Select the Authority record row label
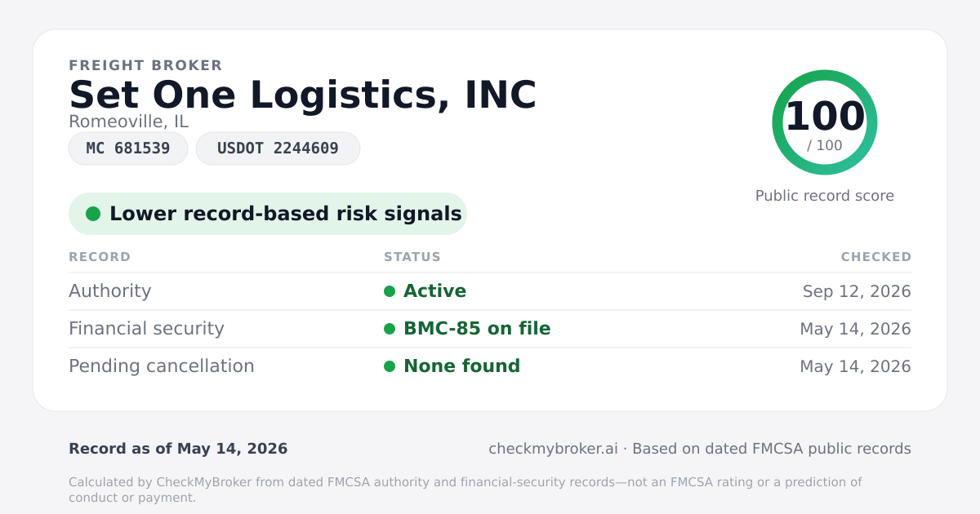This screenshot has height=514, width=980. pos(110,291)
